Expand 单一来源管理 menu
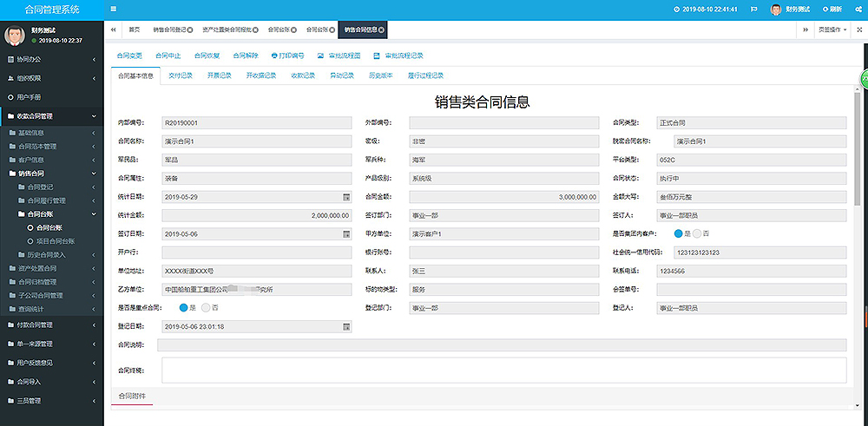The width and height of the screenshot is (868, 426). point(51,344)
